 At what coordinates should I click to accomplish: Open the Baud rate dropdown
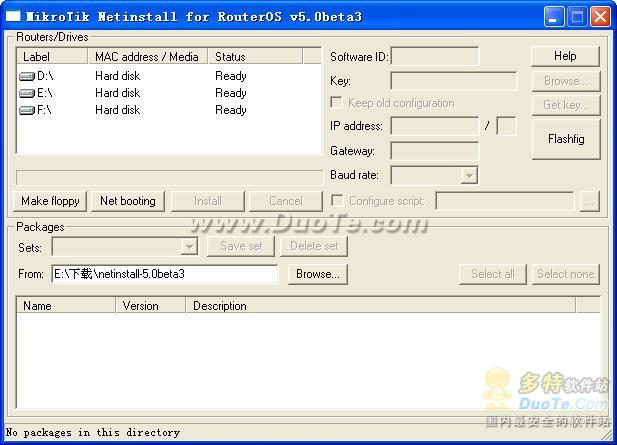tap(469, 175)
